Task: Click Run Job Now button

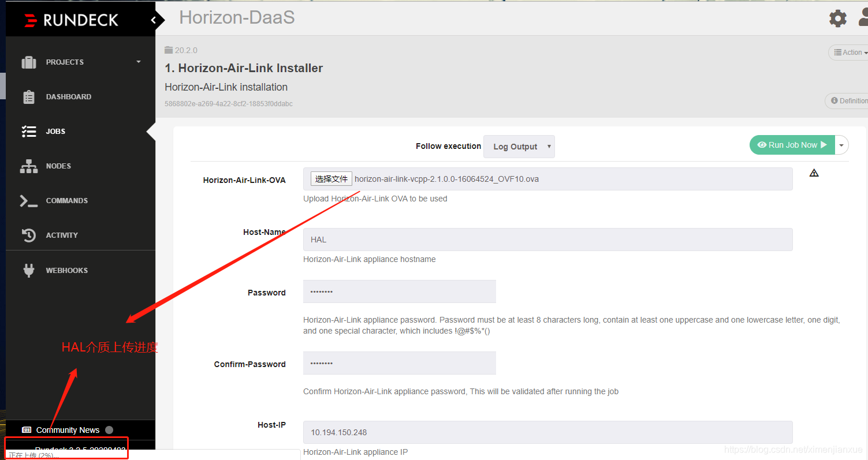Action: (x=792, y=145)
